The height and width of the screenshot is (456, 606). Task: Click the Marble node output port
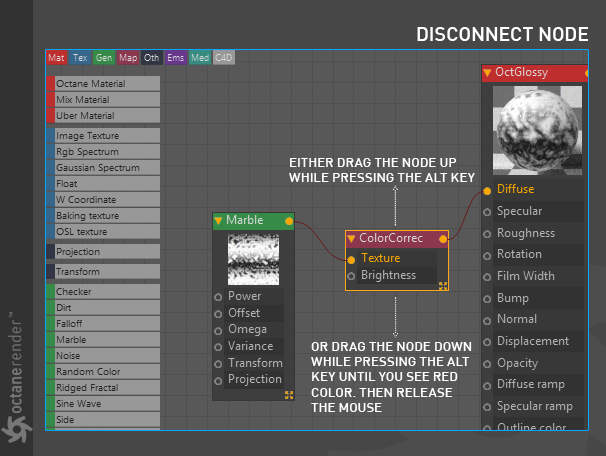pos(289,221)
